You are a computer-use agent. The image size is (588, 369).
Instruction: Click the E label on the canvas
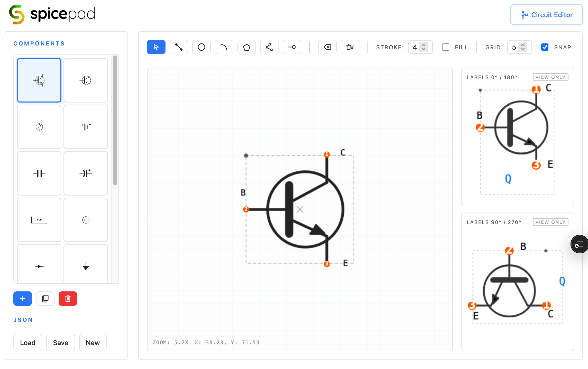click(345, 263)
